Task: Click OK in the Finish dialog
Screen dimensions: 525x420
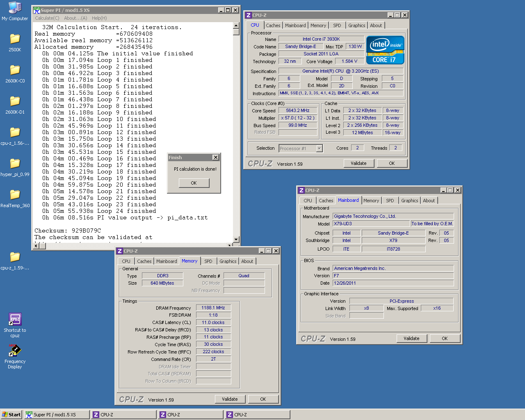Action: [x=194, y=183]
